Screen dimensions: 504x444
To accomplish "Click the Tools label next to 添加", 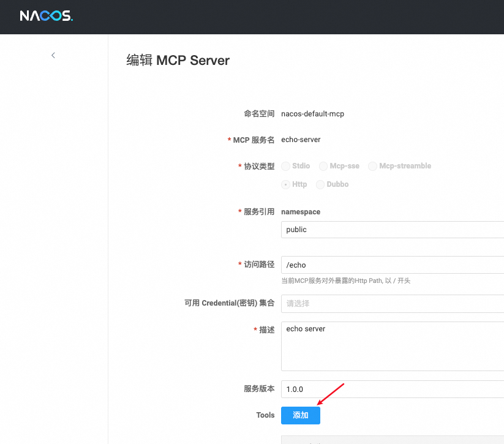I will point(265,415).
